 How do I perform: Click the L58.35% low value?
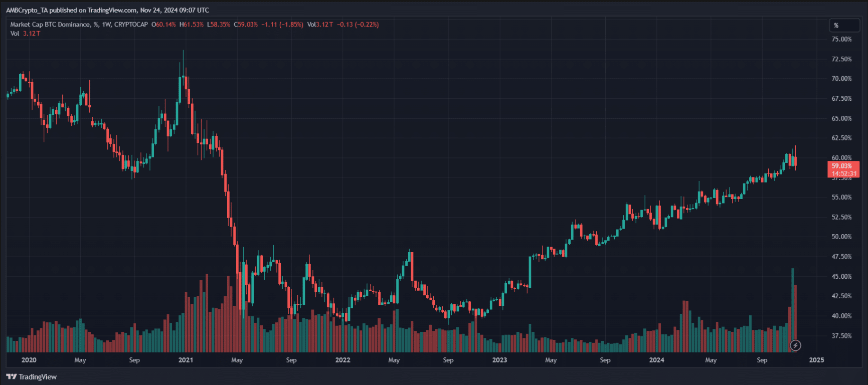(x=219, y=24)
